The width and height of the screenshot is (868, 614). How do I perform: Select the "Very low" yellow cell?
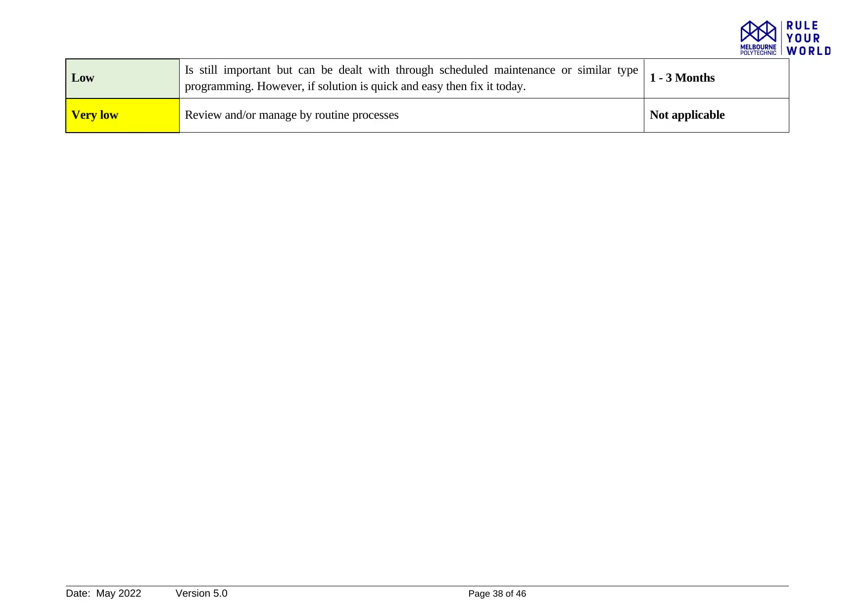(x=123, y=115)
